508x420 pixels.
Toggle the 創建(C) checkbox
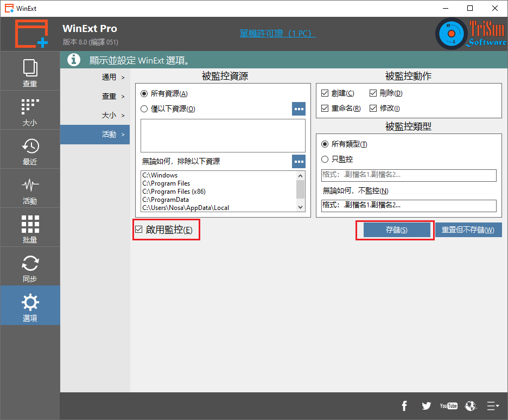point(325,93)
